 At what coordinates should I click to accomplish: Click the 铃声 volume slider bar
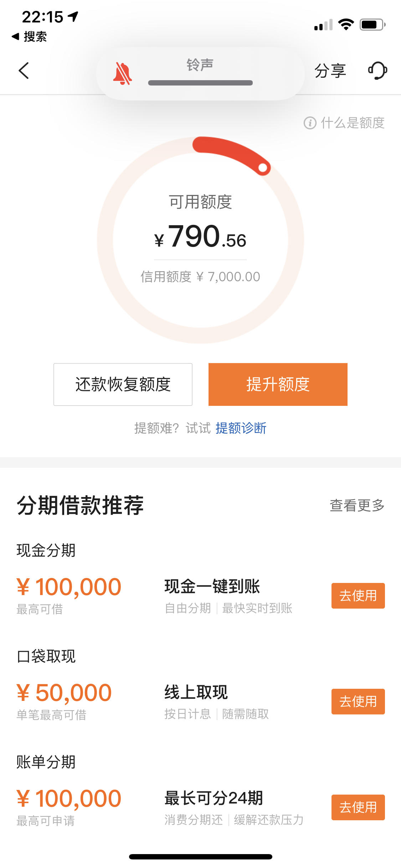pyautogui.click(x=200, y=83)
